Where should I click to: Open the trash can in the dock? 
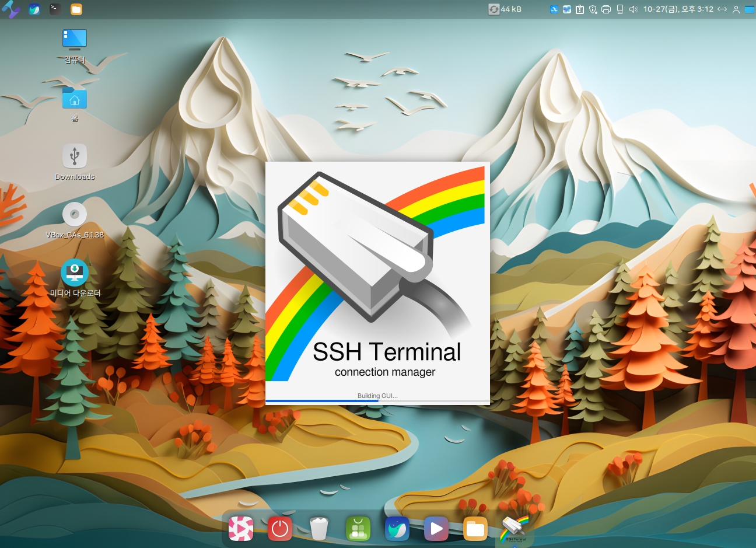[x=318, y=529]
